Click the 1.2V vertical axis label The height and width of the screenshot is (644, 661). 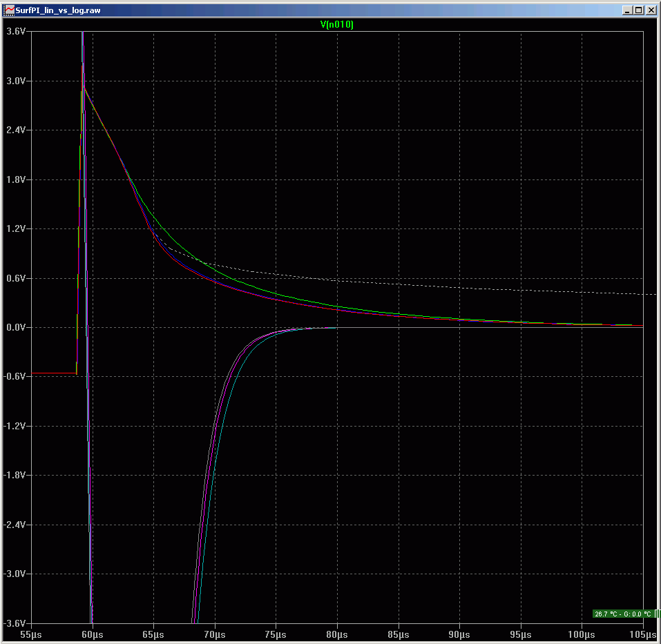[15, 229]
